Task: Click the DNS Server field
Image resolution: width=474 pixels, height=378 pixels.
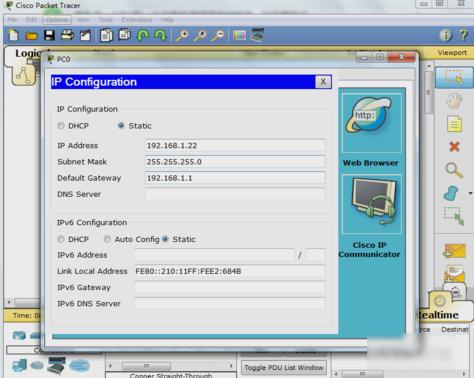Action: 235,194
